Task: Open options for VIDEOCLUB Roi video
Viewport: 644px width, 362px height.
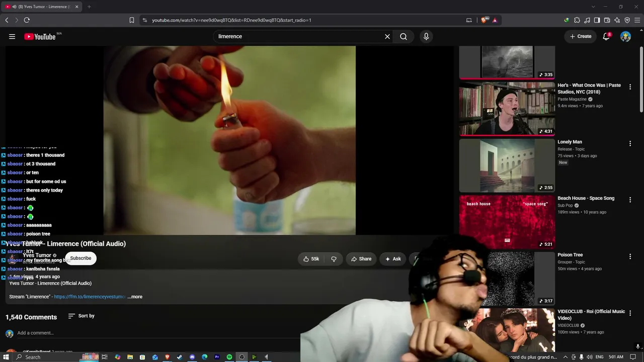Action: [x=630, y=314]
